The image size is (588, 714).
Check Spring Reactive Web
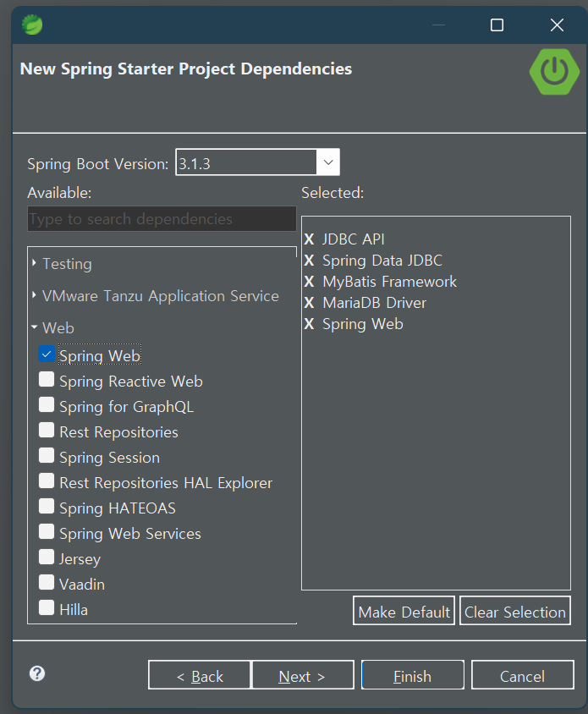pyautogui.click(x=47, y=379)
